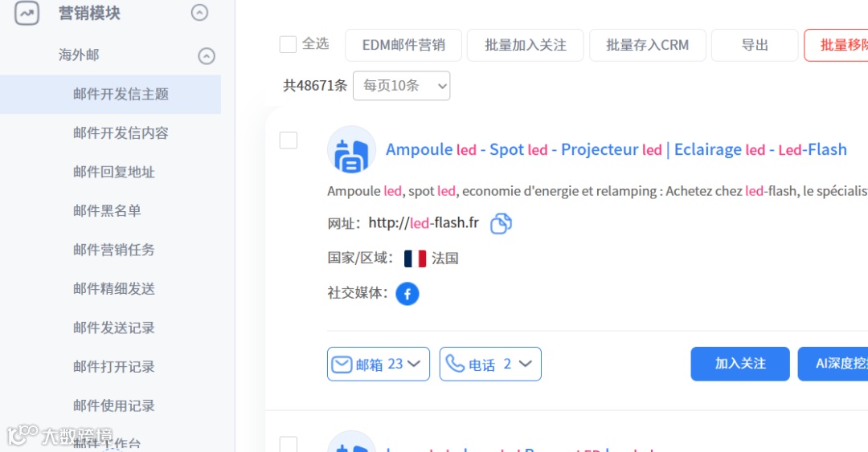Open the 海外邮 menu item
Screen dimensions: 868x452
click(x=79, y=55)
